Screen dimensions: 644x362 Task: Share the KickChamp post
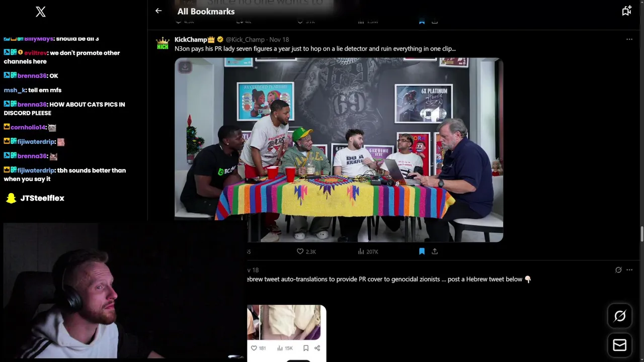tap(435, 251)
